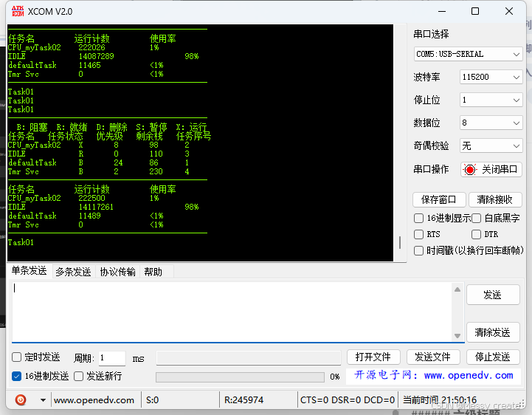Click the 当前时间 clock in status bar
The image size is (532, 415).
pyautogui.click(x=440, y=400)
